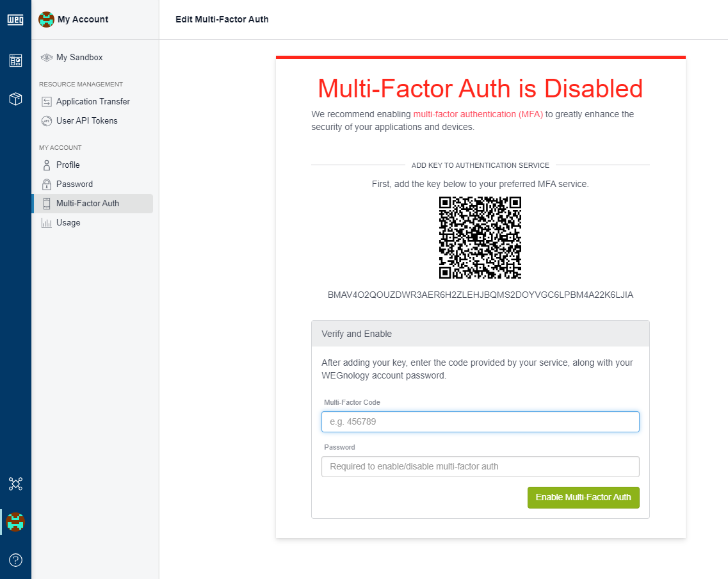Click the Profile person icon
This screenshot has width=728, height=579.
point(47,165)
